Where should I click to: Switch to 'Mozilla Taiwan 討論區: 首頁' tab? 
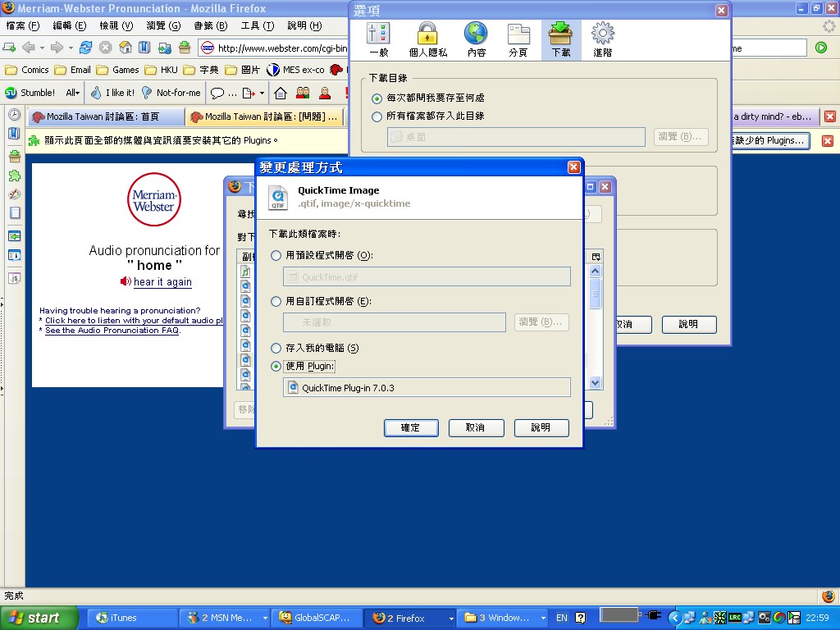pos(103,116)
